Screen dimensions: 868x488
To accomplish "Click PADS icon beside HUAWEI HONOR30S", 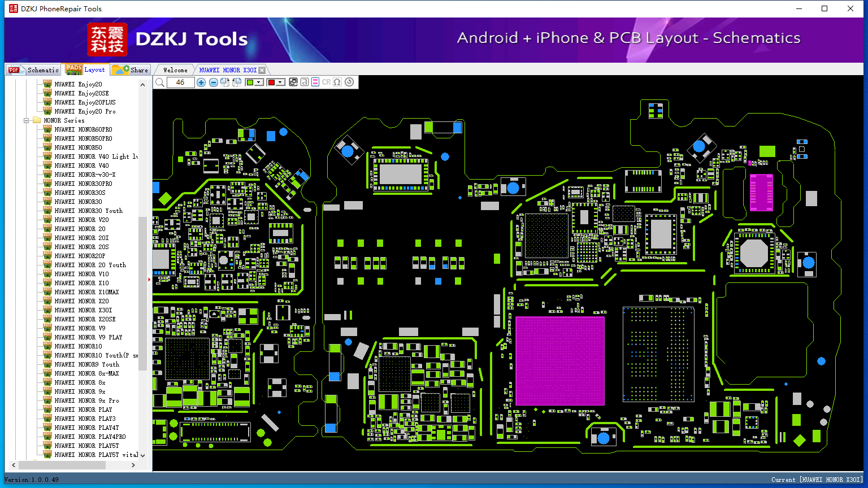I will (47, 193).
